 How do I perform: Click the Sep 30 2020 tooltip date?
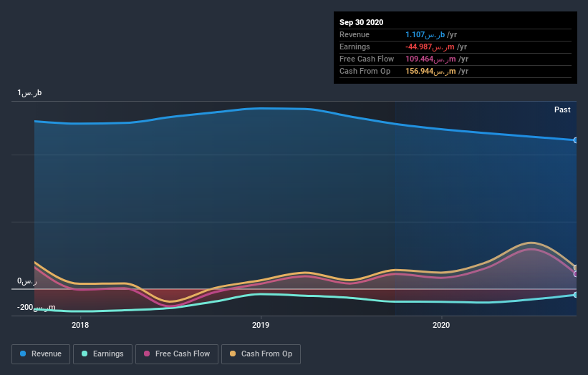tap(362, 22)
